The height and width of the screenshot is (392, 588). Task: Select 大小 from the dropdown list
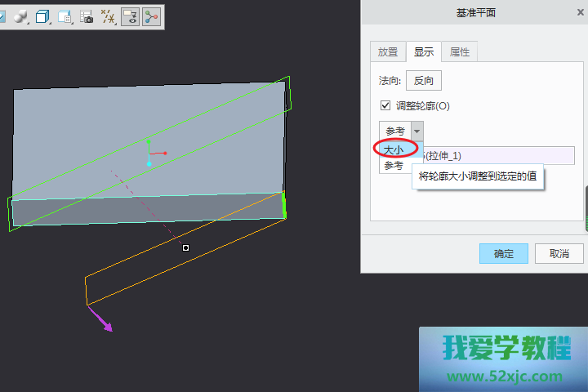pos(394,149)
